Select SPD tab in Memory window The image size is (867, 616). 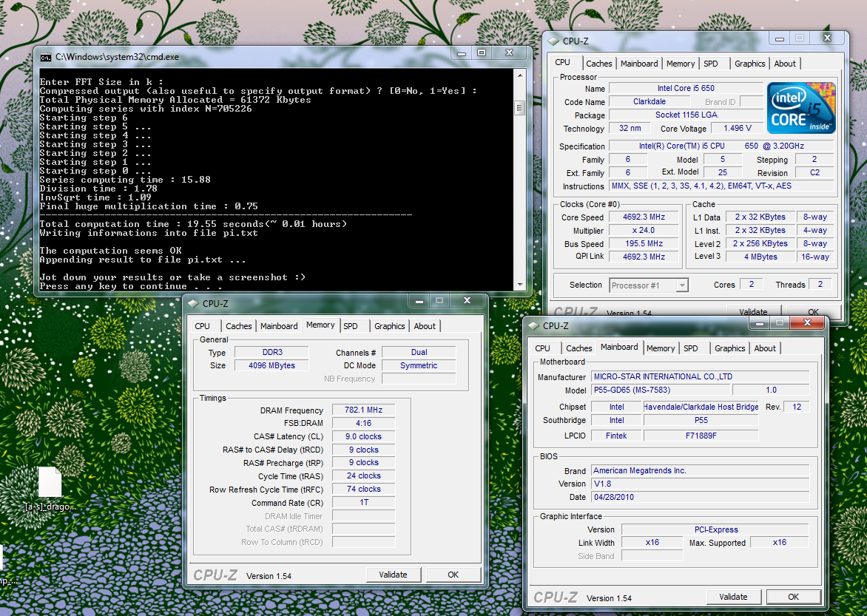pyautogui.click(x=351, y=326)
